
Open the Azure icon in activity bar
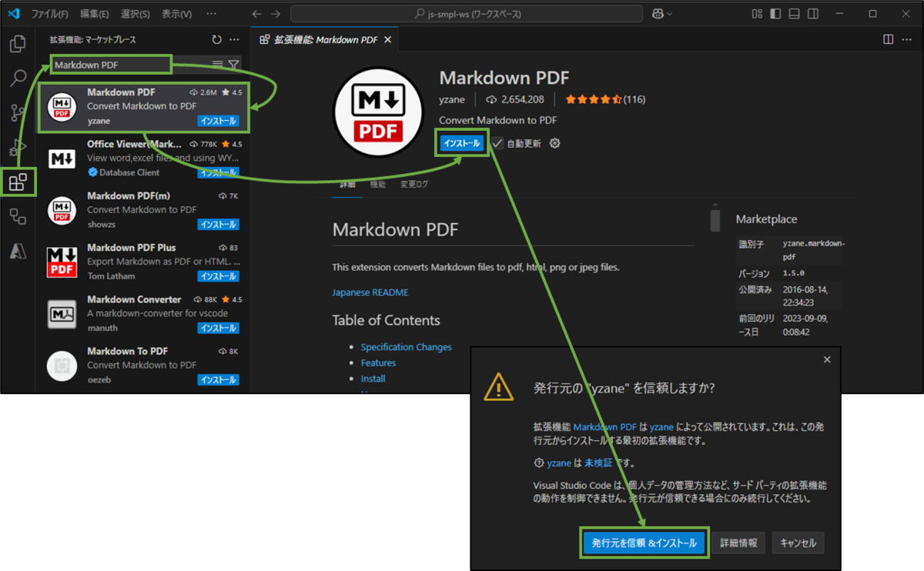point(18,251)
